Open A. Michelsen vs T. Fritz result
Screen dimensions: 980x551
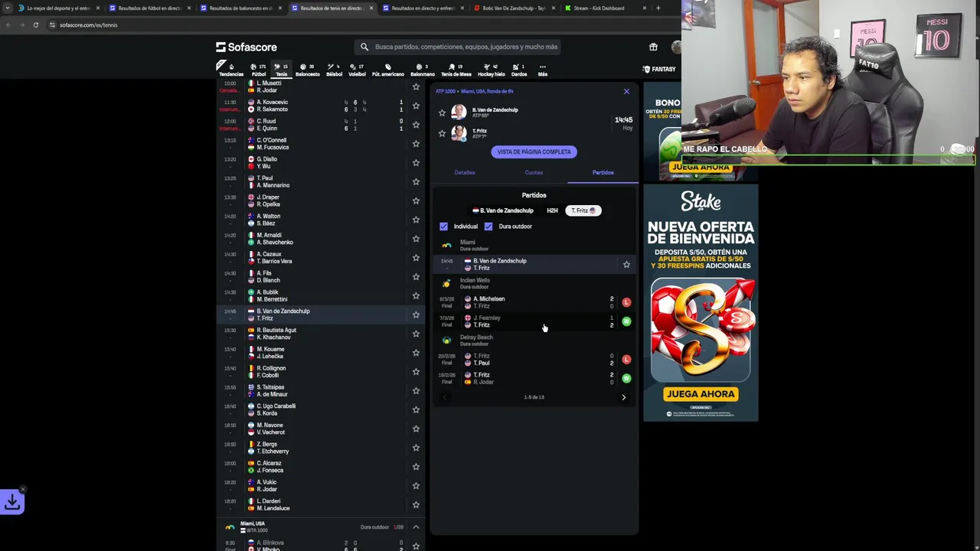tap(534, 302)
